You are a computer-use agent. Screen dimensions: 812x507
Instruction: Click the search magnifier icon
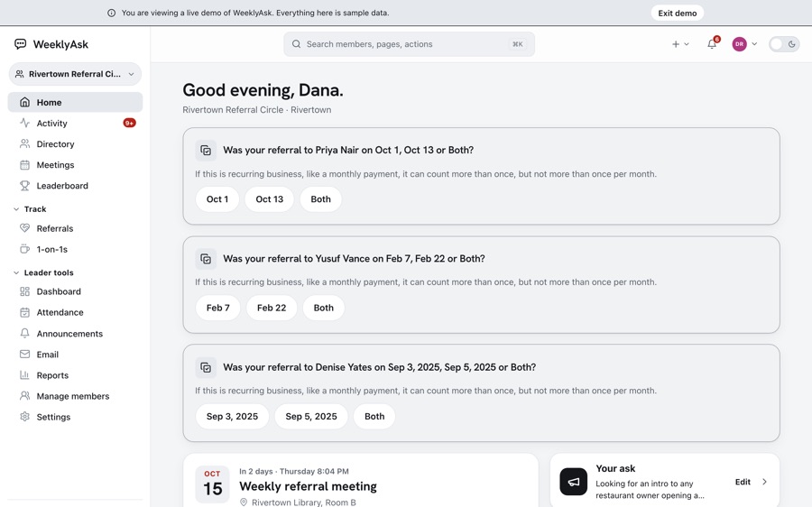(296, 44)
